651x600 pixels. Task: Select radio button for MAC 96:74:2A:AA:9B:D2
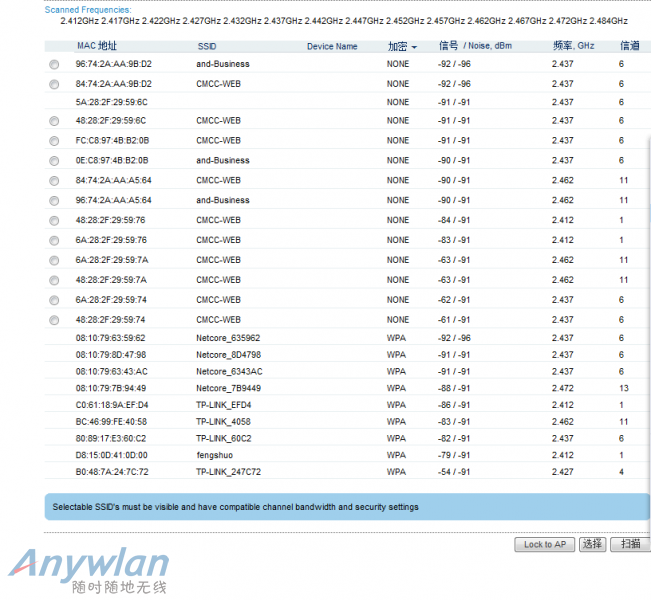click(x=54, y=64)
